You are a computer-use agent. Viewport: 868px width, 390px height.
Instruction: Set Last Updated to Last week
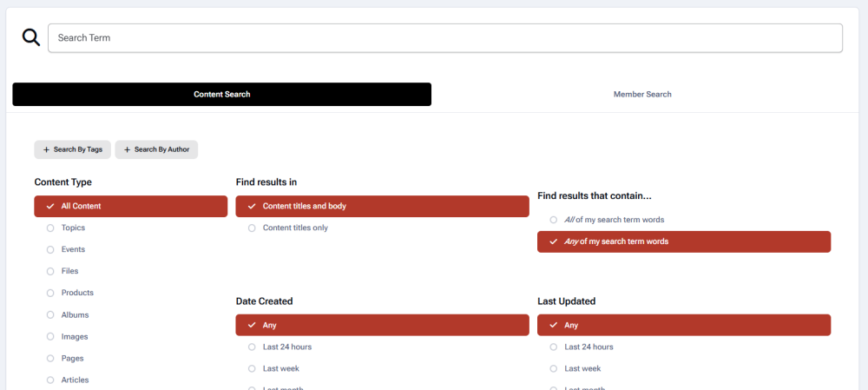tap(582, 368)
